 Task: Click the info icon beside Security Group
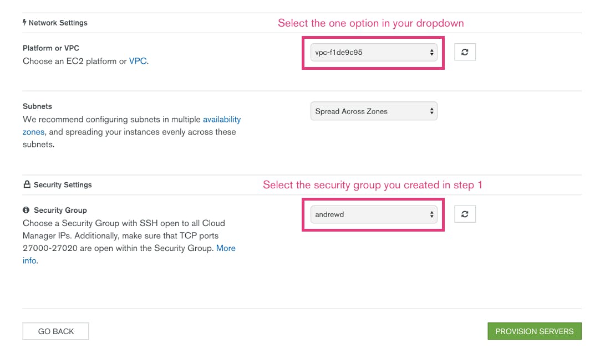tap(26, 210)
